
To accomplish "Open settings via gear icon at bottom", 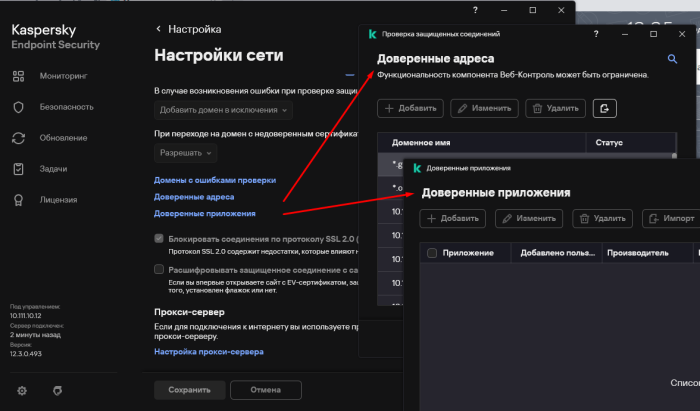I will (x=22, y=391).
